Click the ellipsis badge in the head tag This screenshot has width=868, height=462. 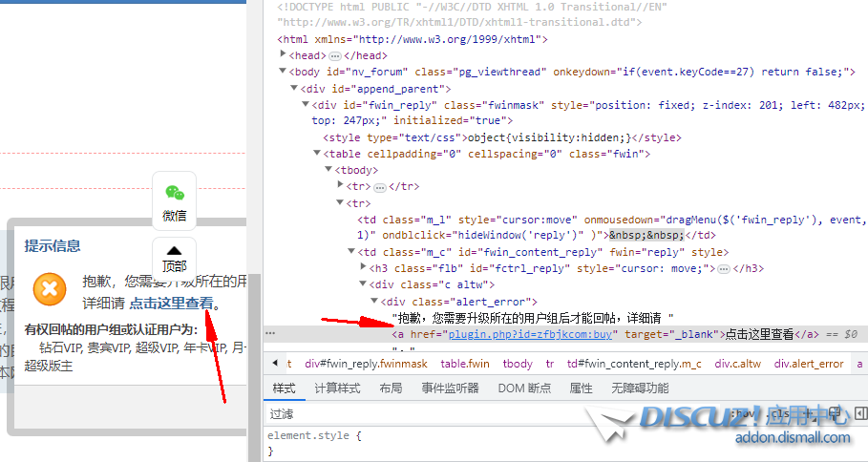pos(335,56)
